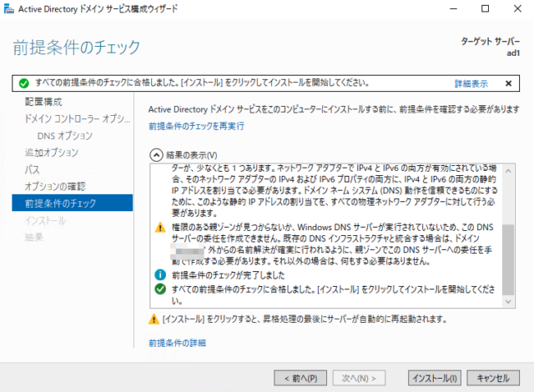Select highlighted 前提条件のチェック step
This screenshot has height=392, width=534.
[x=73, y=204]
